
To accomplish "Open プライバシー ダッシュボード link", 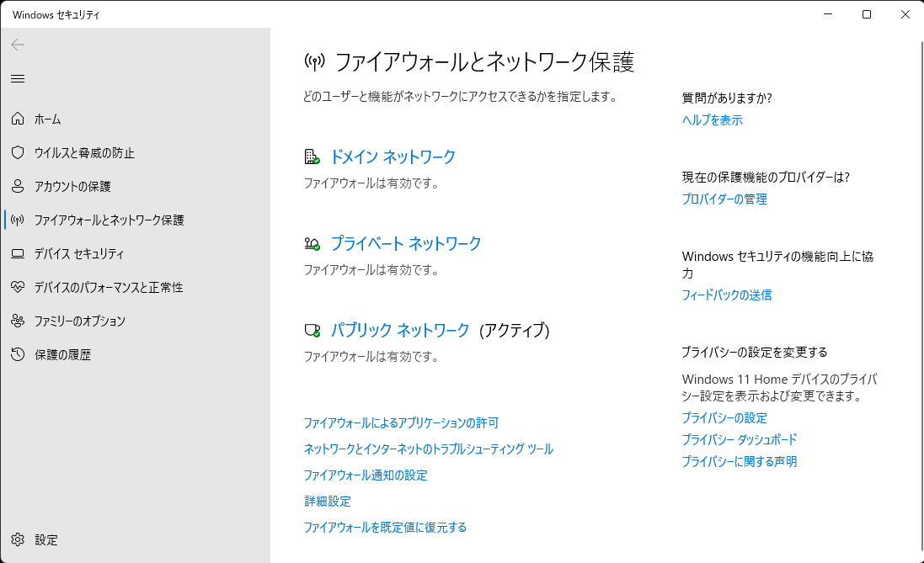I will pos(739,440).
